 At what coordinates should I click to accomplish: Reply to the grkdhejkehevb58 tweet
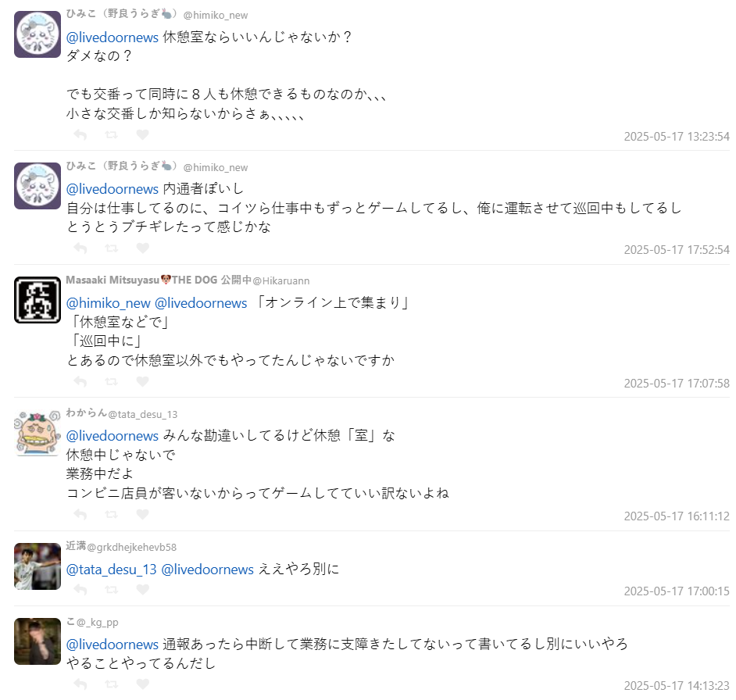click(80, 589)
